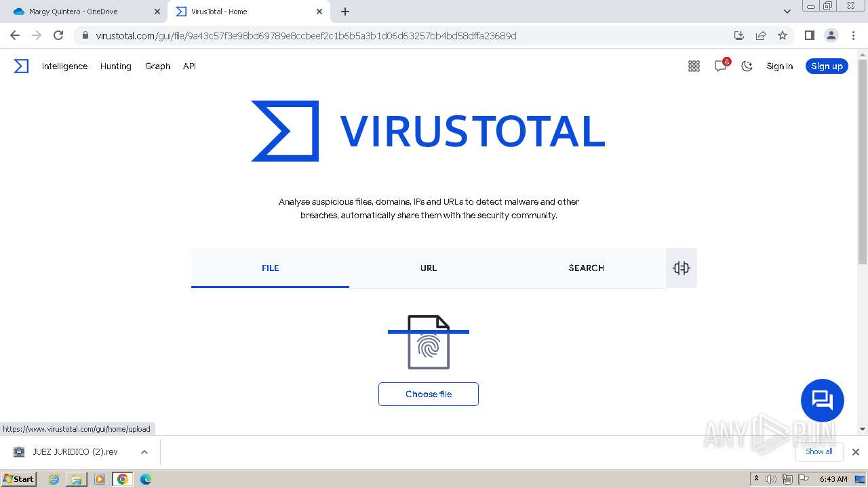Open the blue chat support bubble
The image size is (868, 488).
pyautogui.click(x=822, y=400)
